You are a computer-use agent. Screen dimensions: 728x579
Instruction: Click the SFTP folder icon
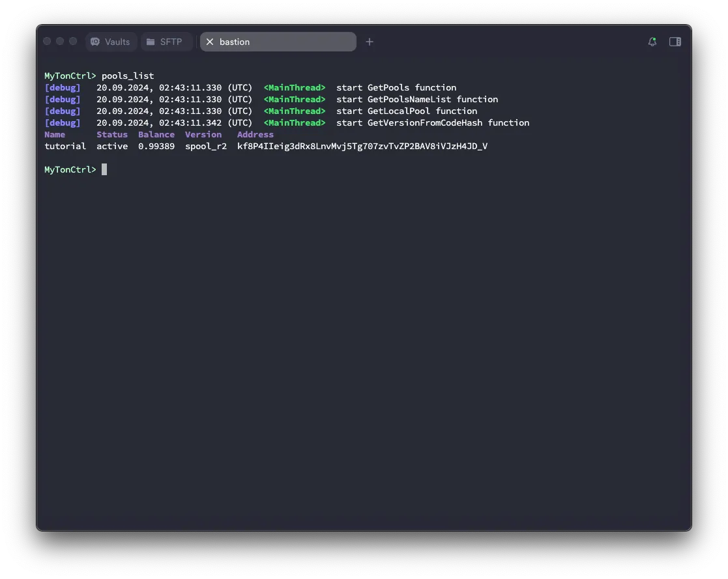[x=151, y=42]
